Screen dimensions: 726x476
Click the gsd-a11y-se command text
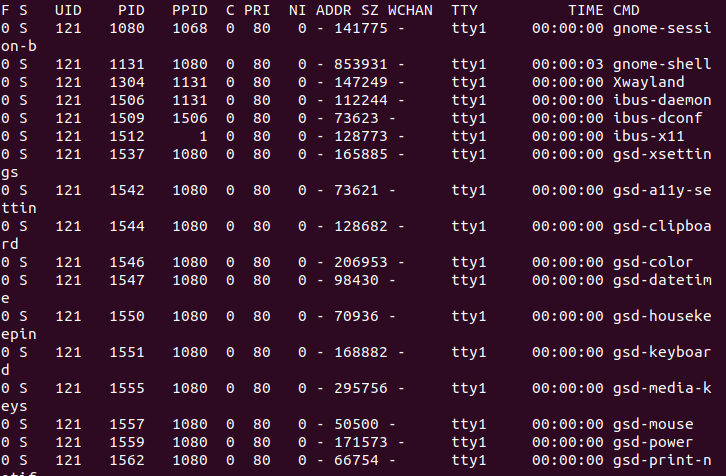pyautogui.click(x=662, y=190)
